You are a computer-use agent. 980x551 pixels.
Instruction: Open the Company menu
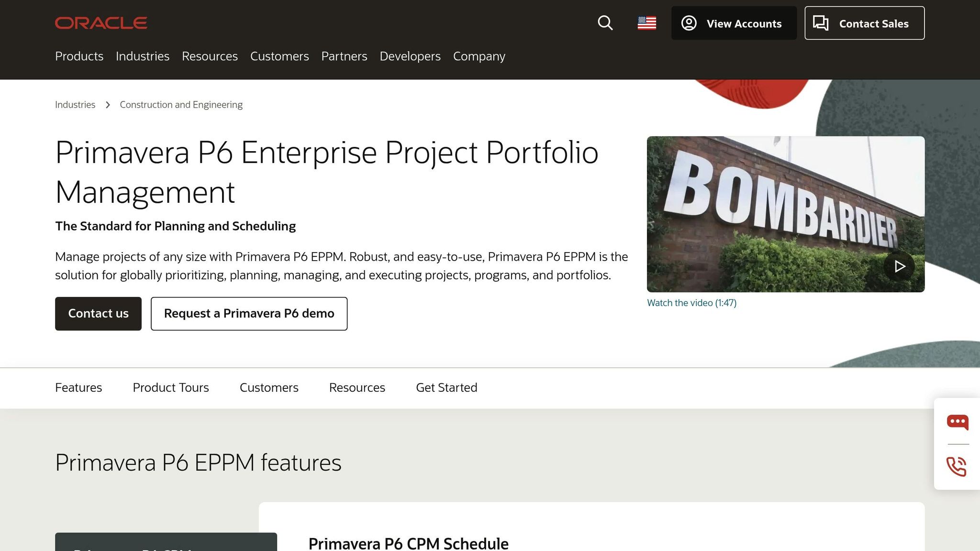click(479, 56)
